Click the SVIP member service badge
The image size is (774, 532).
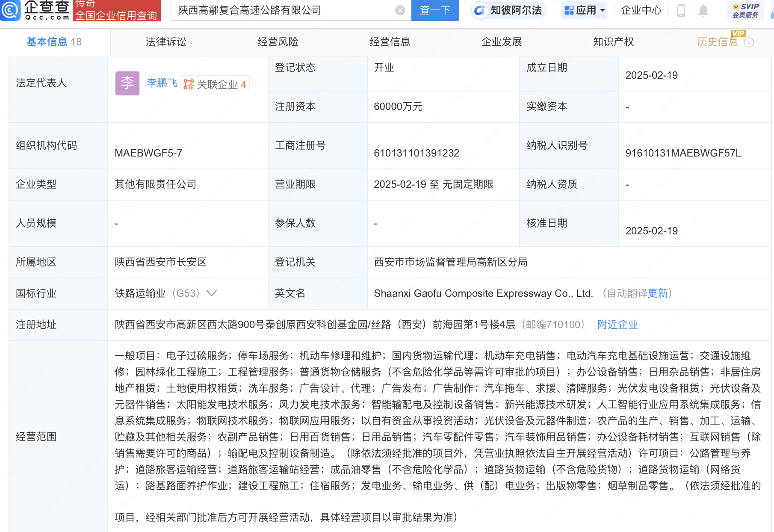pos(745,10)
